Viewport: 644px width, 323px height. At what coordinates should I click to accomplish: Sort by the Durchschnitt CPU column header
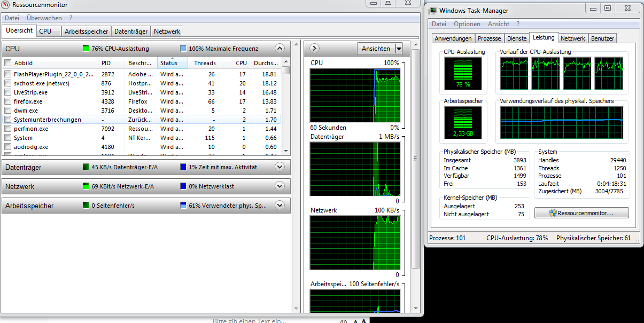[266, 63]
